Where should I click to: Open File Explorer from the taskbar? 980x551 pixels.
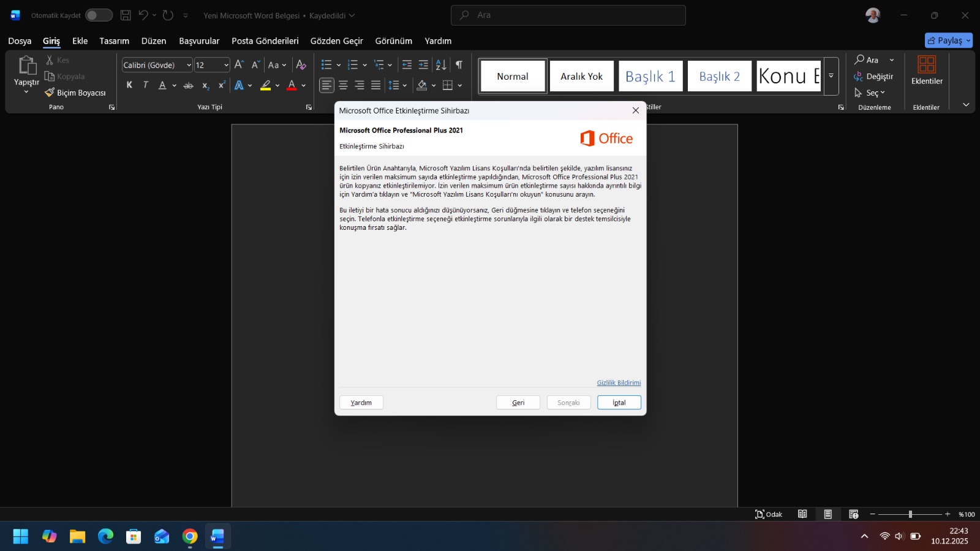click(77, 537)
